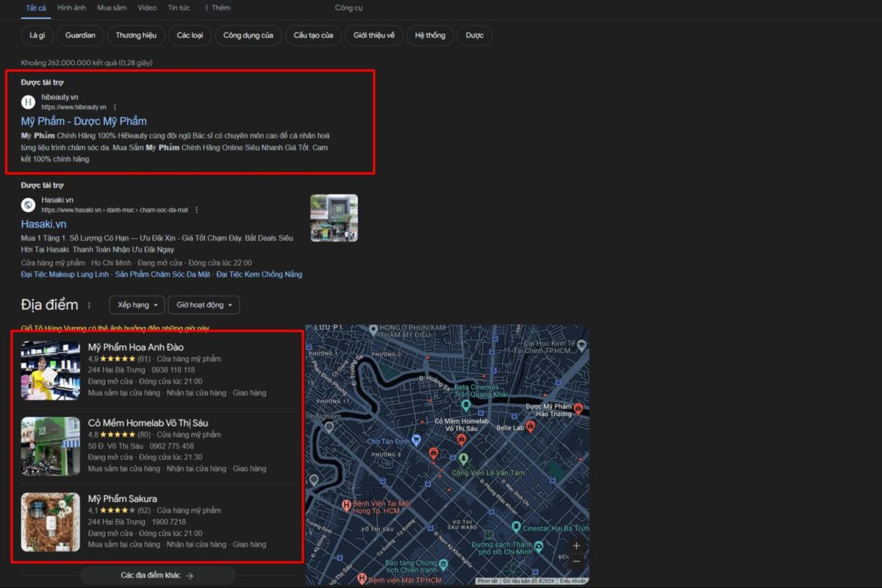
Task: Open the Giờ hoạt động hours dropdown
Action: 203,305
